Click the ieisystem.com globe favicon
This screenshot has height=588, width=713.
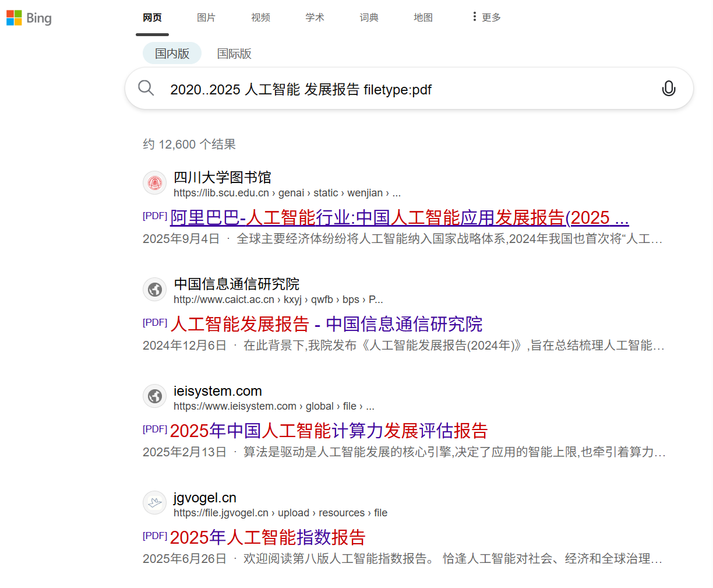(155, 396)
